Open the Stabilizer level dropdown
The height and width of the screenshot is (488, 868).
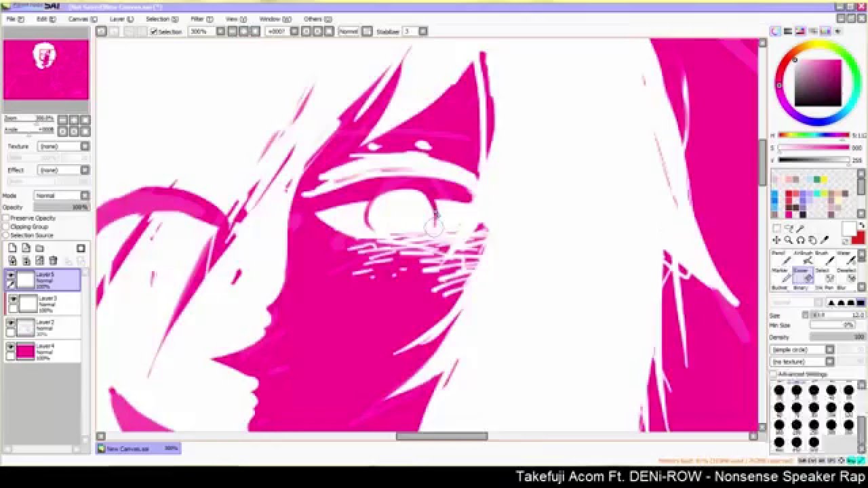423,32
